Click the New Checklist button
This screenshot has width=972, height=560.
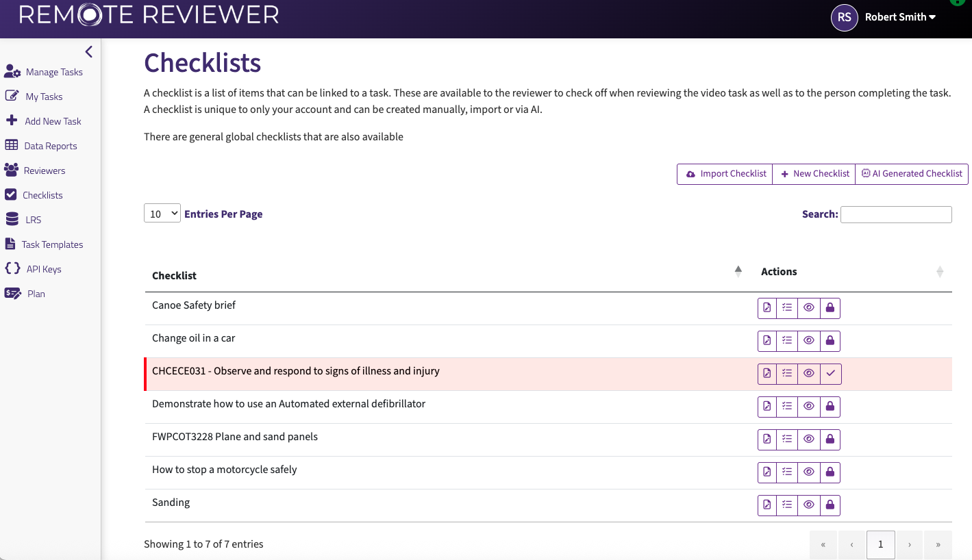tap(814, 174)
